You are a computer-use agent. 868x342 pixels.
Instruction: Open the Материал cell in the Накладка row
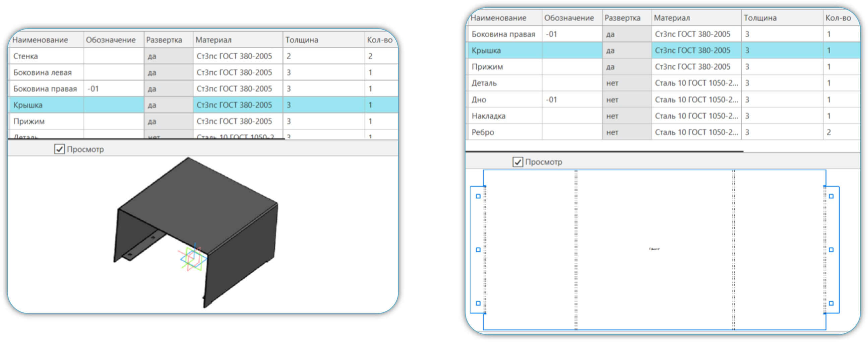(x=696, y=116)
